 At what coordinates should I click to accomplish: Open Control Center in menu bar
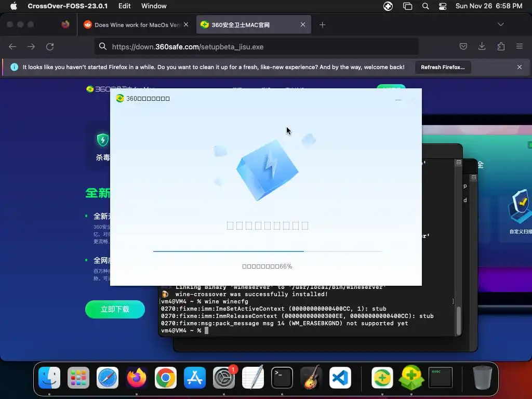[x=443, y=6]
